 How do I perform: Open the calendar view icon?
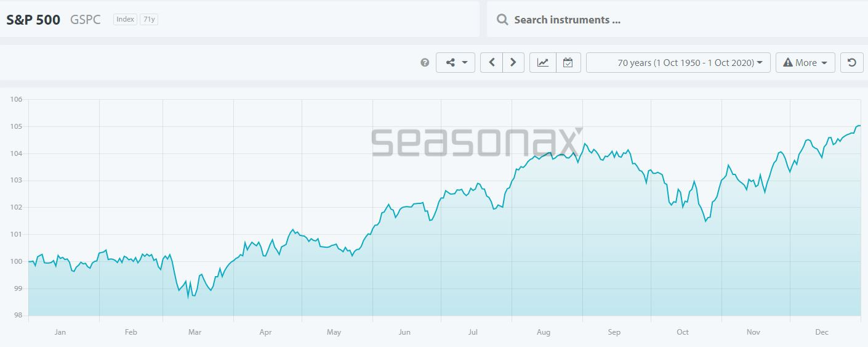[568, 63]
